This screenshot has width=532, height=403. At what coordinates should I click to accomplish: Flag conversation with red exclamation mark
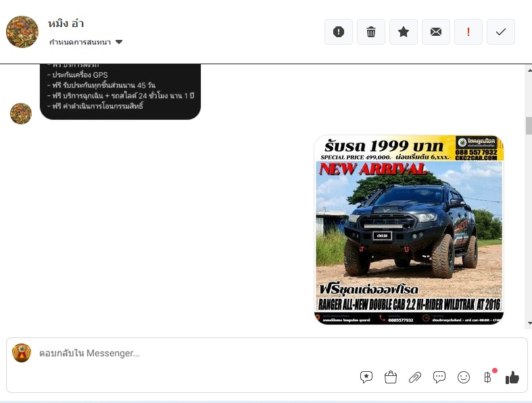468,32
